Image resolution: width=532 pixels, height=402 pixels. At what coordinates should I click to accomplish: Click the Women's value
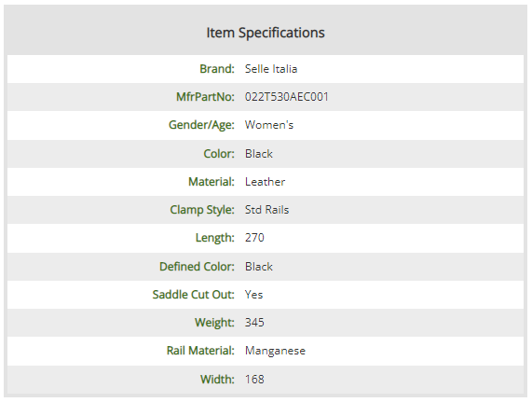269,125
